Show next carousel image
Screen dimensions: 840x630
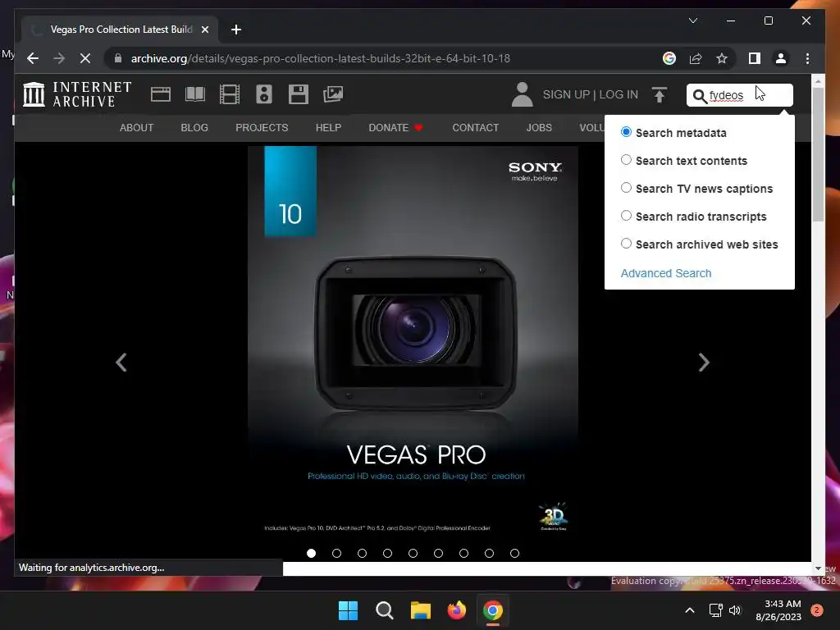(704, 363)
